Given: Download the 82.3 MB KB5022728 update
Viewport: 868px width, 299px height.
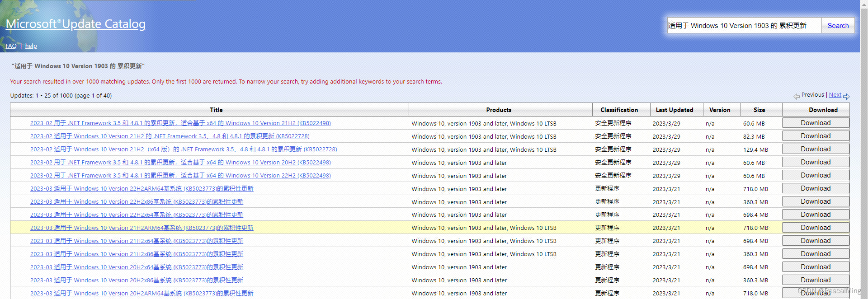Looking at the screenshot, I should [x=816, y=136].
